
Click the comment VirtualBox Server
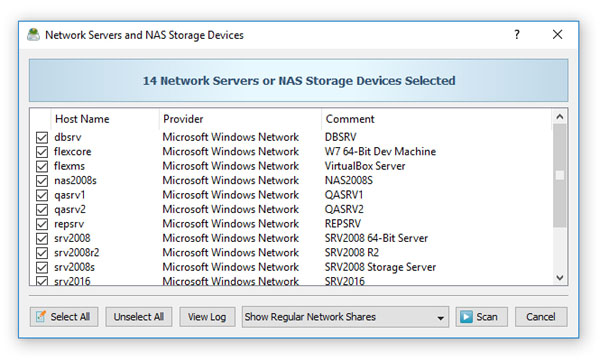(x=365, y=166)
